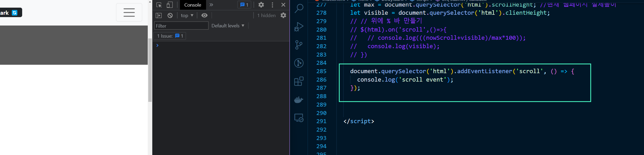644x155 pixels.
Task: Close the DevTools panel
Action: [x=283, y=5]
